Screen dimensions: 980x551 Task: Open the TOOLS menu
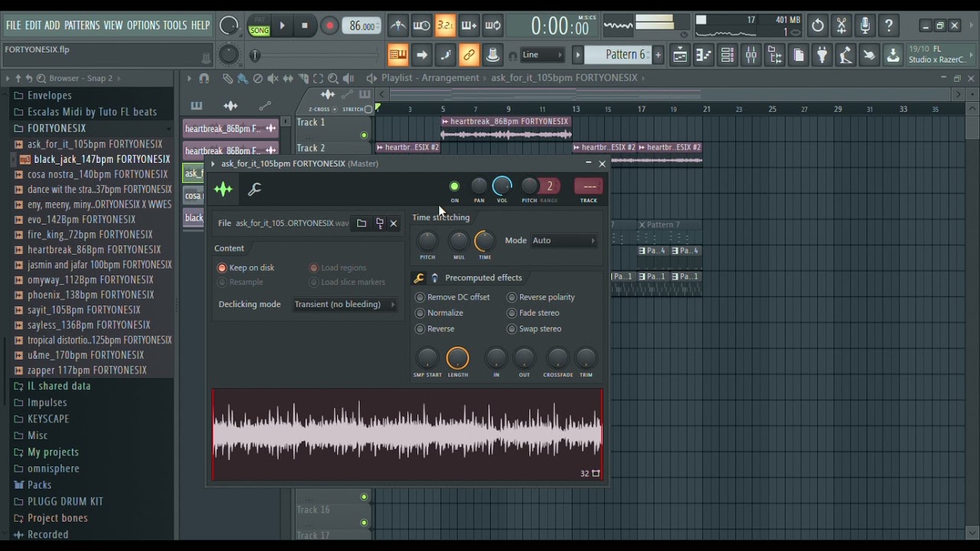coord(175,25)
